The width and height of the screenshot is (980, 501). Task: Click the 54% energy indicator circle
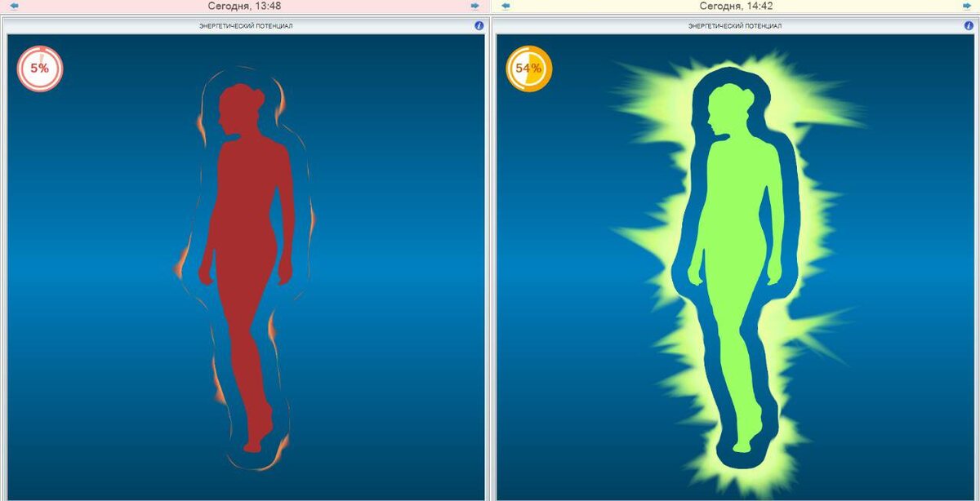pyautogui.click(x=530, y=69)
